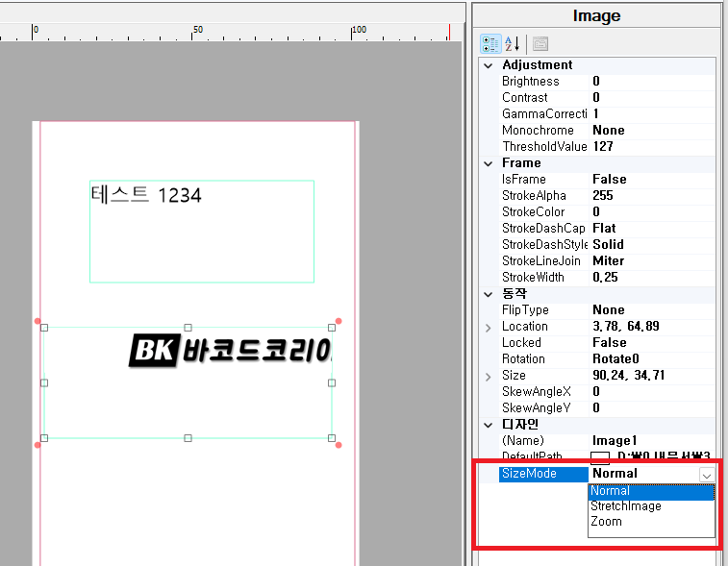Select the Locked value False
The height and width of the screenshot is (566, 728).
652,343
